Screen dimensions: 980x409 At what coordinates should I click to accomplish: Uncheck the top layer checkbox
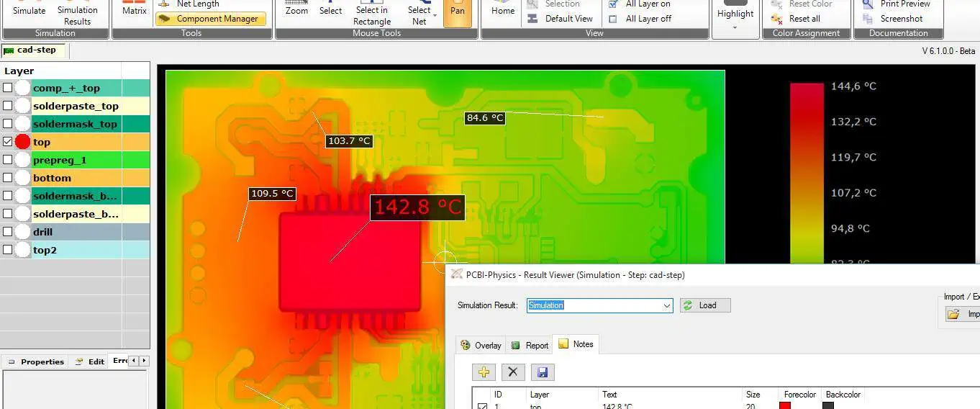pos(8,142)
